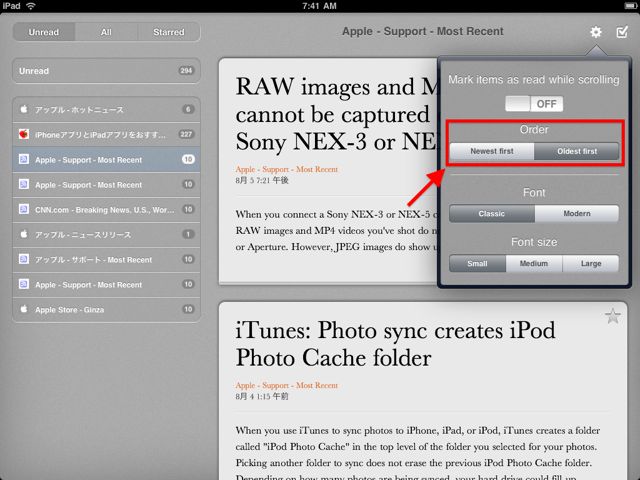Tap the mark all as read checkmark icon
640x480 pixels.
point(622,32)
